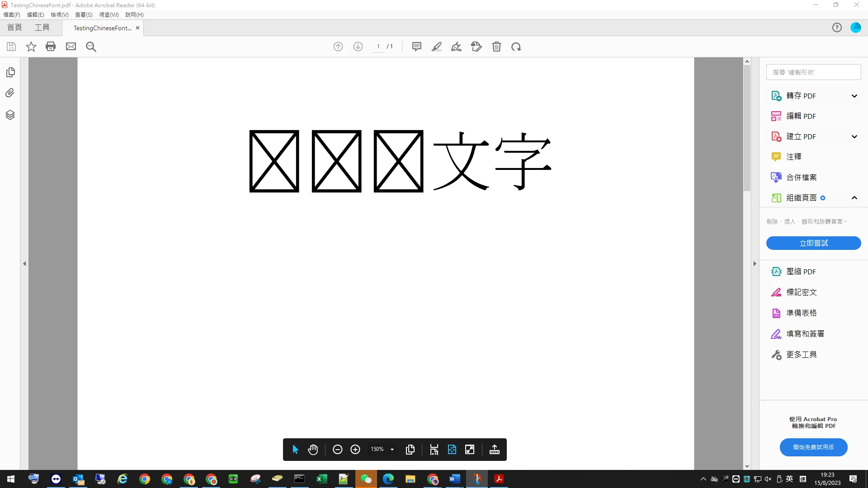Click the tools search field

813,72
